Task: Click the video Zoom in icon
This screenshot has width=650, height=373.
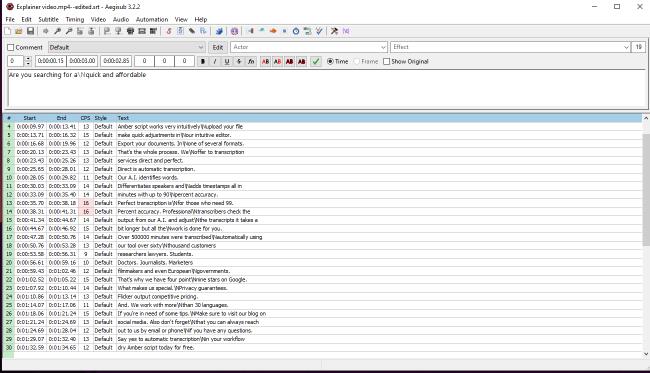Action: pyautogui.click(x=57, y=31)
